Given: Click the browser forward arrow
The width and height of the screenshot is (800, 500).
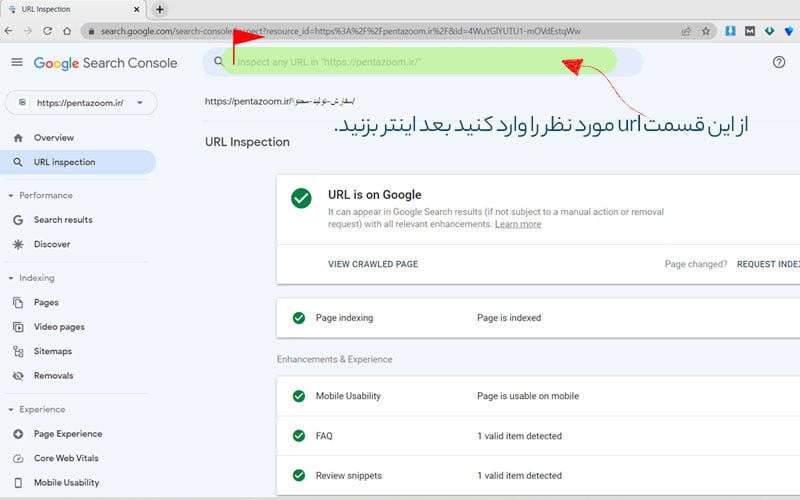Looking at the screenshot, I should pos(28,31).
